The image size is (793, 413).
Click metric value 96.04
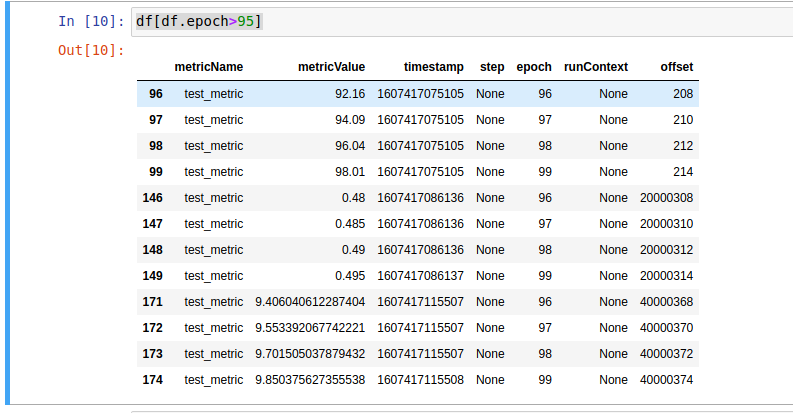[x=350, y=146]
